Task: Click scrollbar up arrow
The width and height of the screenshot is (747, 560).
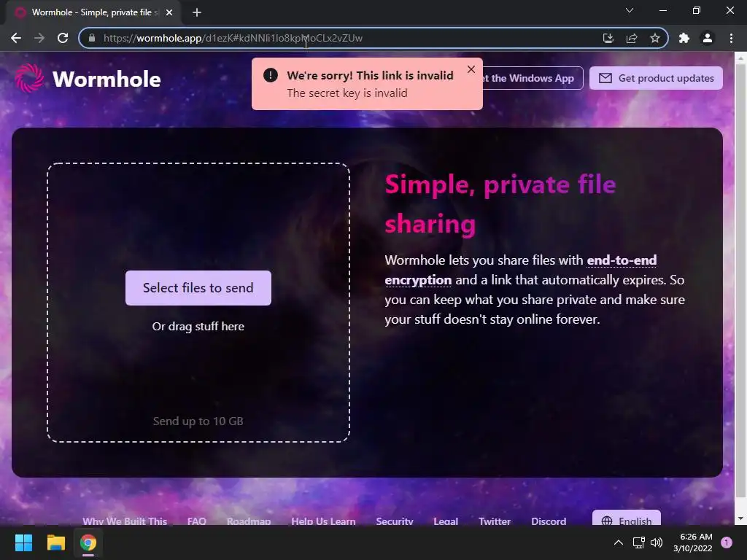Action: (x=740, y=58)
